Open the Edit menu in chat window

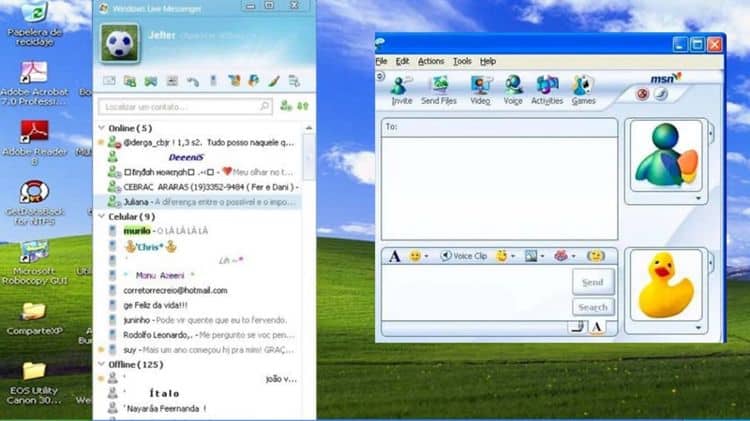point(402,61)
